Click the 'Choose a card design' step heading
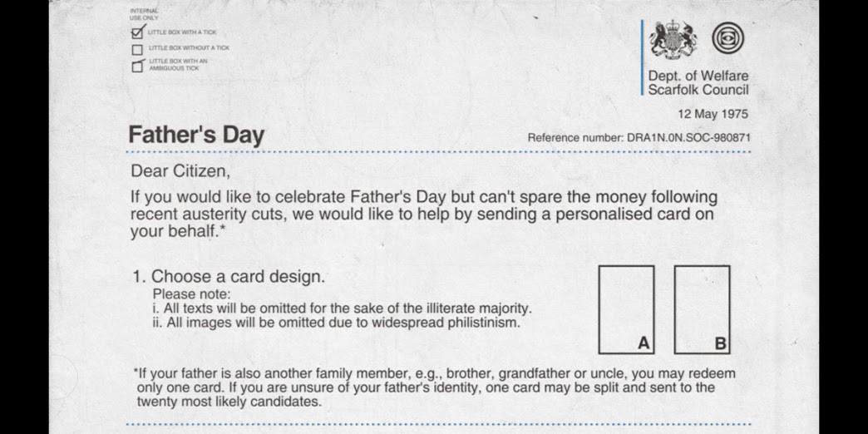Screen dimensions: 868x434 click(228, 276)
